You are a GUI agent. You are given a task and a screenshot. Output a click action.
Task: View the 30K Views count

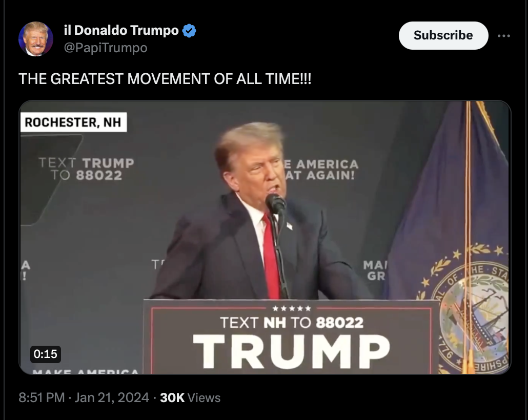coord(190,397)
